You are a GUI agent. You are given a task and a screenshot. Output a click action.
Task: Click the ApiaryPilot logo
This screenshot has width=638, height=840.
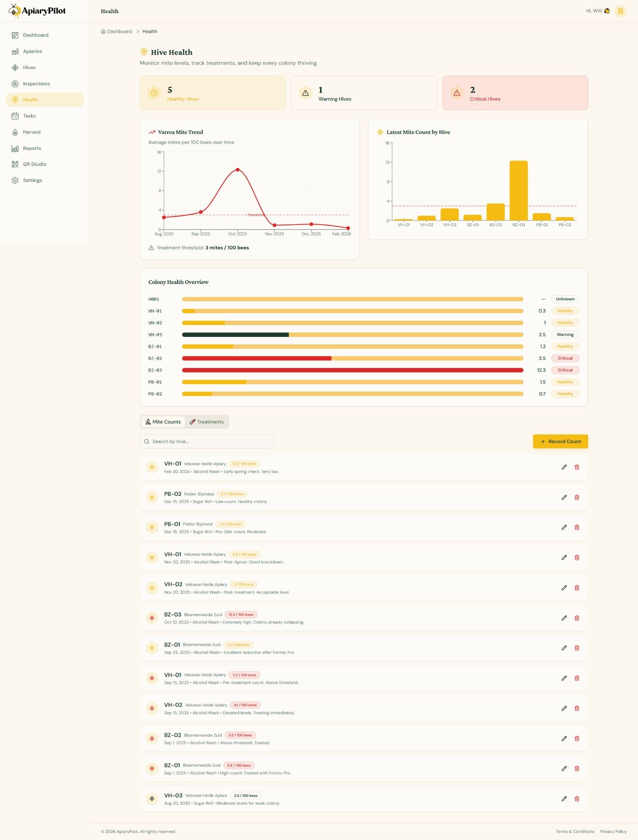[37, 11]
